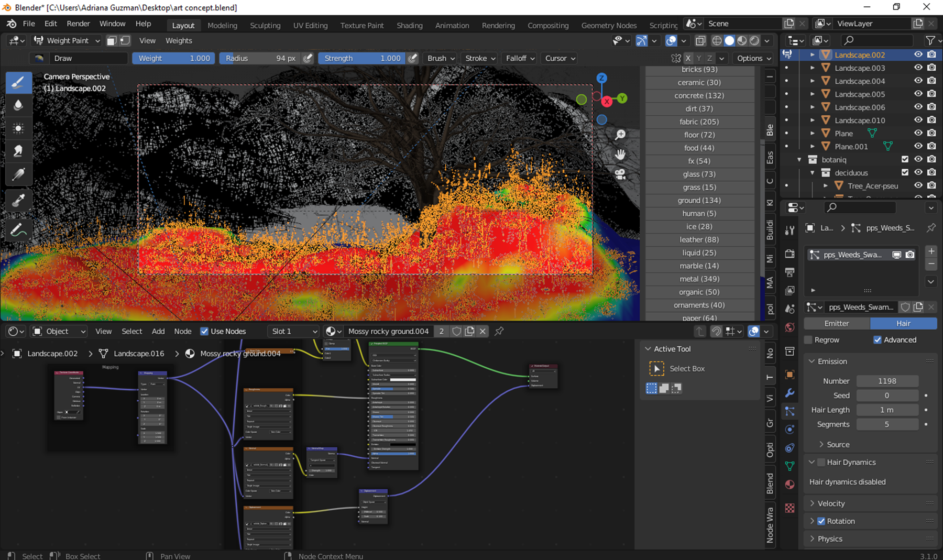Enable radius pen pressure sensitivity
Viewport: 943px width, 560px height.
point(308,58)
